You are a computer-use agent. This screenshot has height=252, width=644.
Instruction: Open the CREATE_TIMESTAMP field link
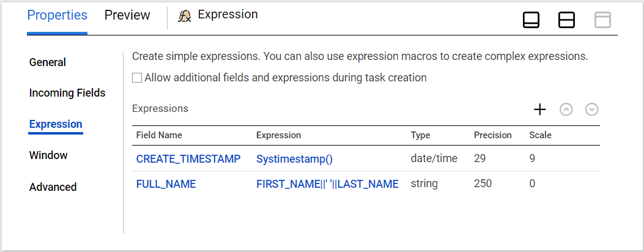189,158
